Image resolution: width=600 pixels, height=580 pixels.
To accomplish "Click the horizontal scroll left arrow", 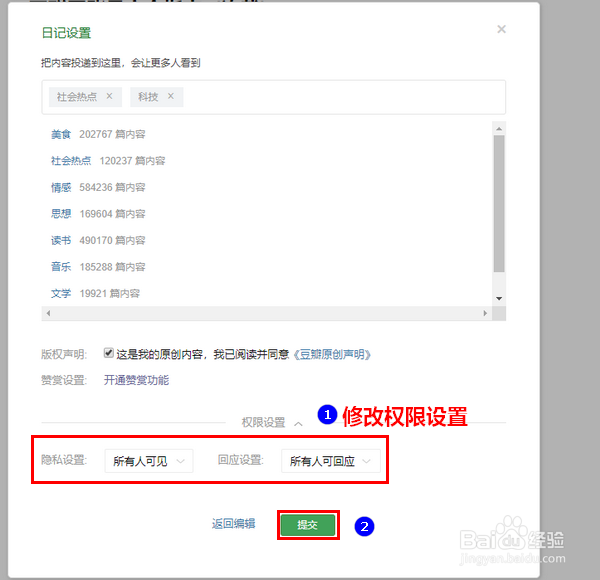I will tap(48, 313).
